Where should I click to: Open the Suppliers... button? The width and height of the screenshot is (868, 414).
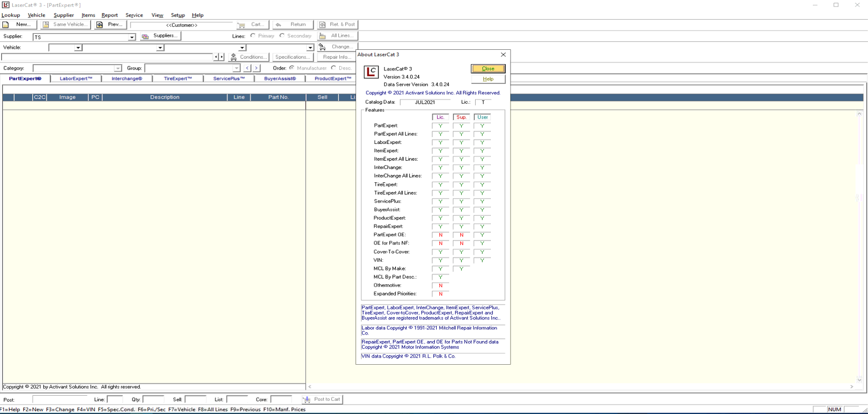[161, 36]
